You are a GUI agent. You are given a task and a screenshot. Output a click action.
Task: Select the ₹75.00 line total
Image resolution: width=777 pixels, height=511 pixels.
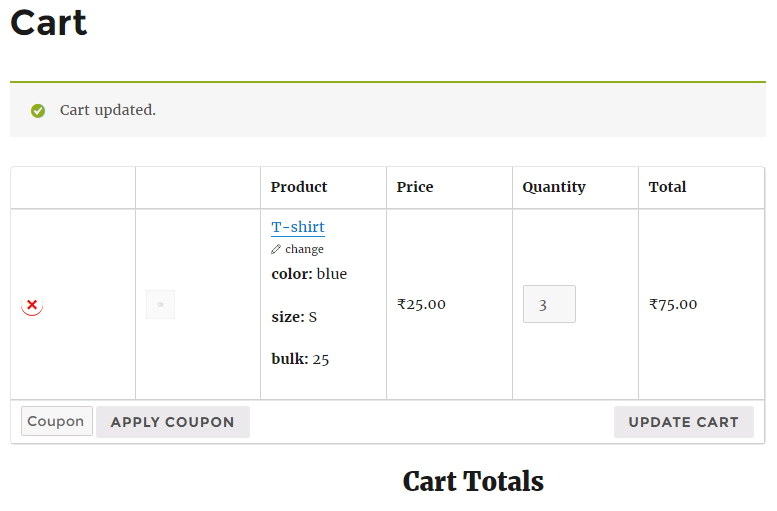(x=673, y=304)
